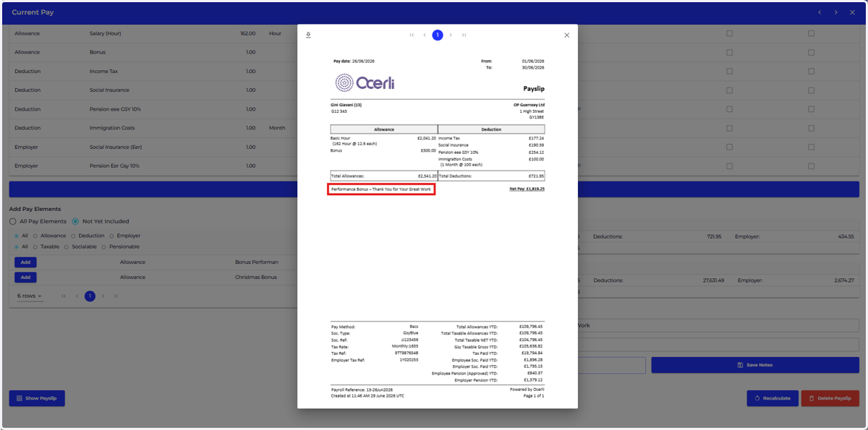This screenshot has width=868, height=430.
Task: Select page 1 of pay elements list
Action: (90, 296)
